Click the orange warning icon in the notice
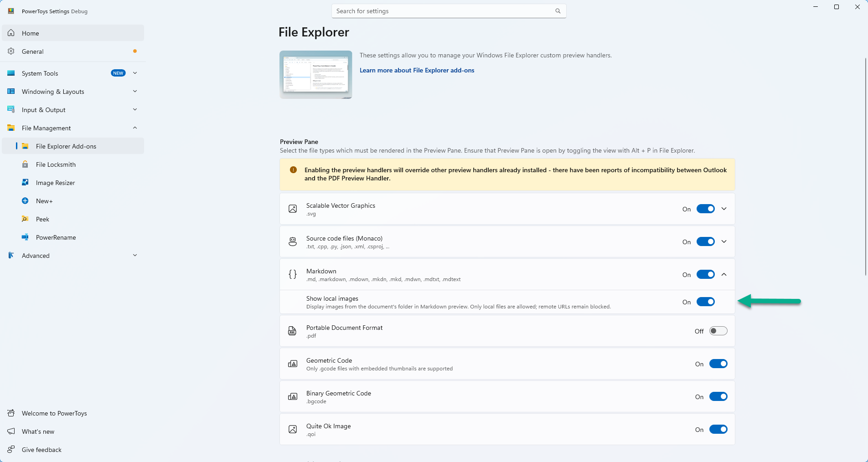The height and width of the screenshot is (462, 868). tap(293, 170)
